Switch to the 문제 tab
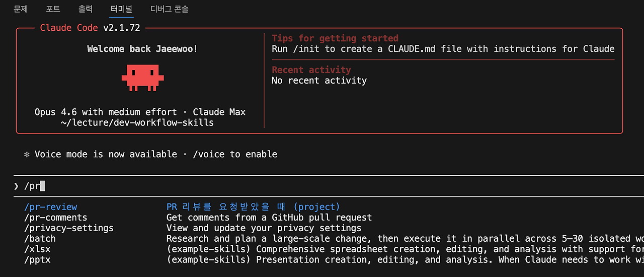The width and height of the screenshot is (644, 277). pyautogui.click(x=21, y=9)
